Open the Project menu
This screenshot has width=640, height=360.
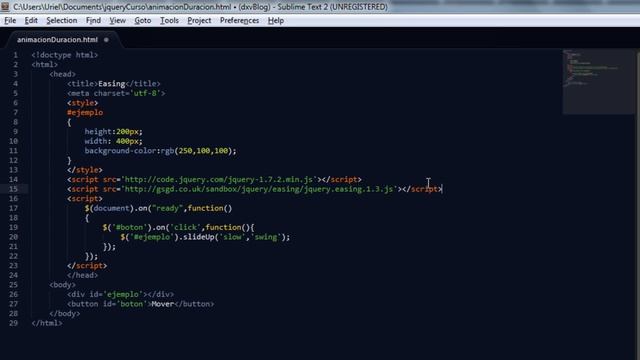[x=199, y=20]
